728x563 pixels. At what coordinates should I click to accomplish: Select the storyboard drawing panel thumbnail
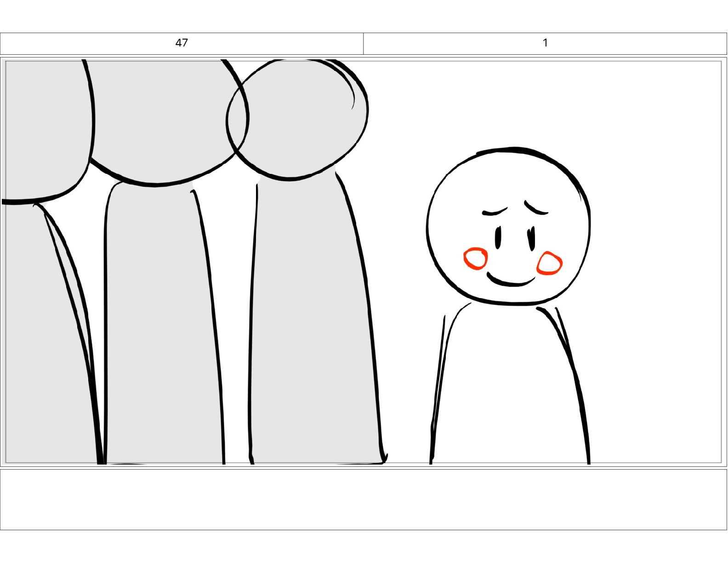point(364,262)
